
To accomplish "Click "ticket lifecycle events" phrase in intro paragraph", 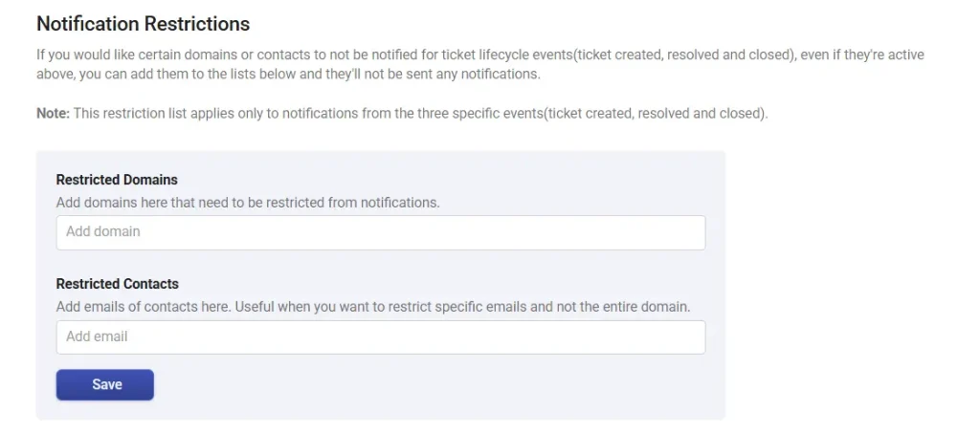I will pos(506,55).
